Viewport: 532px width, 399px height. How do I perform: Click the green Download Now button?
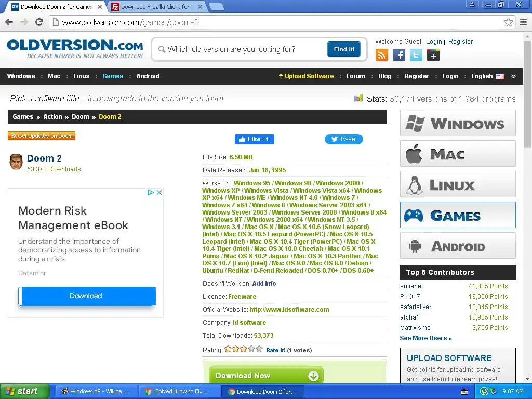click(266, 375)
